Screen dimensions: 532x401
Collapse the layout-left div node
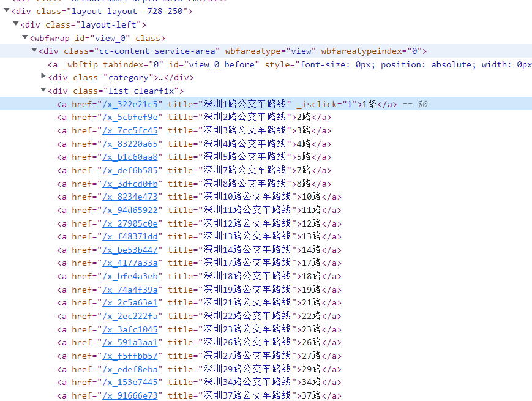pos(15,24)
